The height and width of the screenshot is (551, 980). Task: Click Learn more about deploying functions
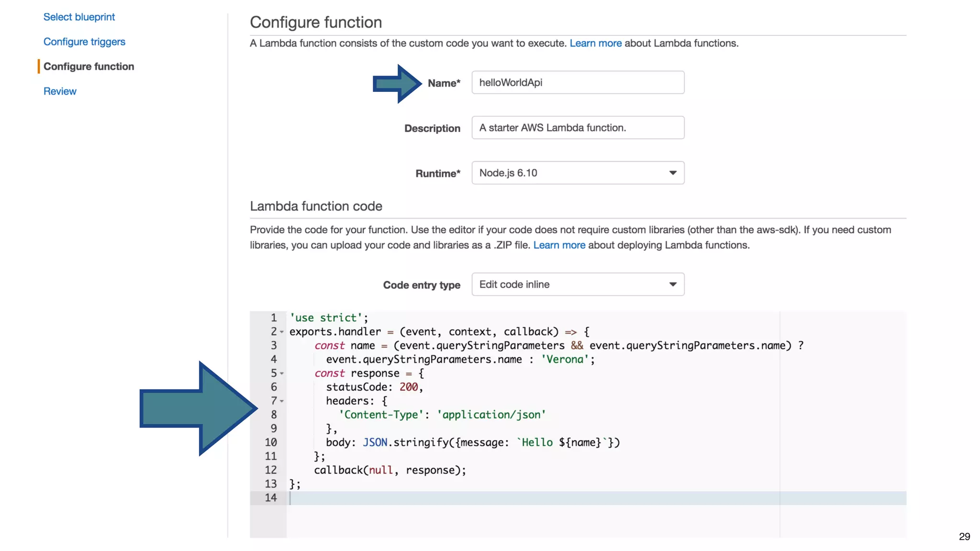point(559,245)
